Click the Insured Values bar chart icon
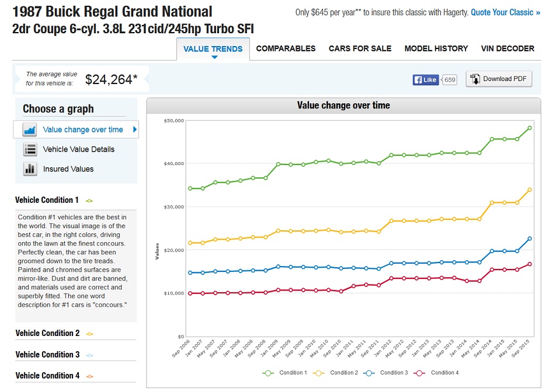Screen dimensions: 549x392 30,169
